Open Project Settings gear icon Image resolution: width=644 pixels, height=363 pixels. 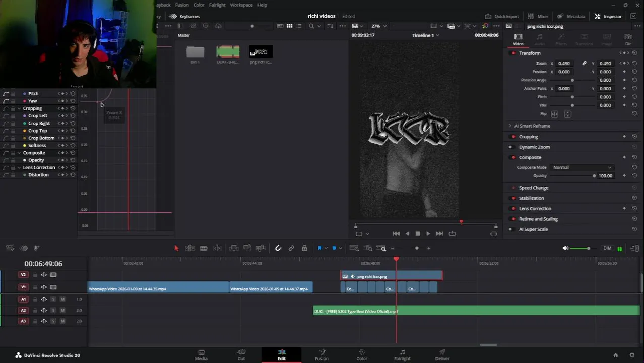pos(632,355)
